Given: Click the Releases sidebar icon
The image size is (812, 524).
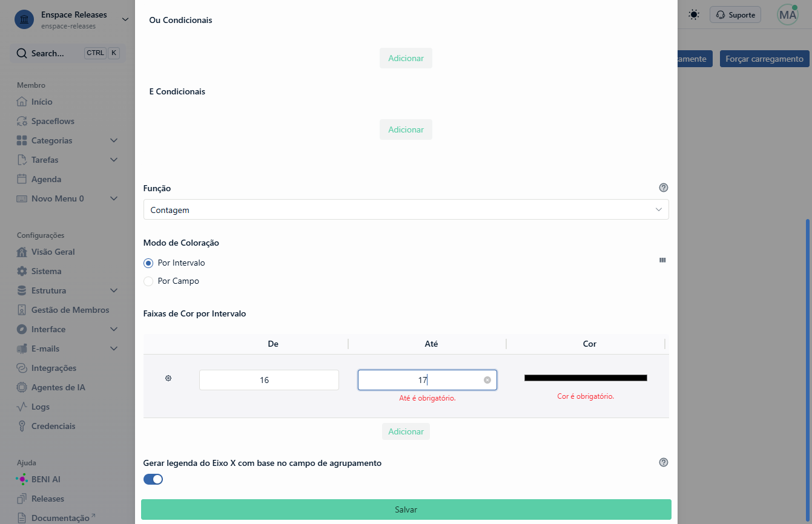Looking at the screenshot, I should pos(22,499).
